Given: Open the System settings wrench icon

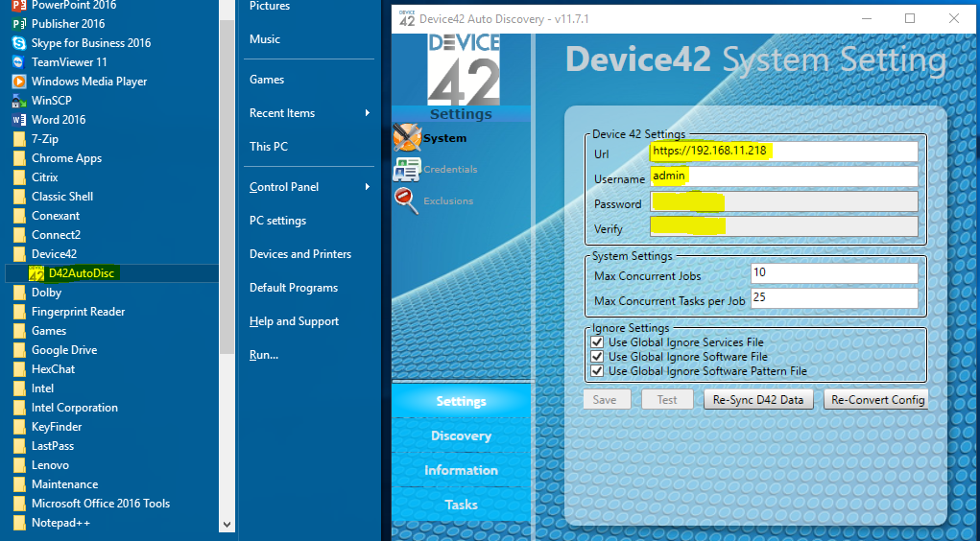Looking at the screenshot, I should [407, 138].
